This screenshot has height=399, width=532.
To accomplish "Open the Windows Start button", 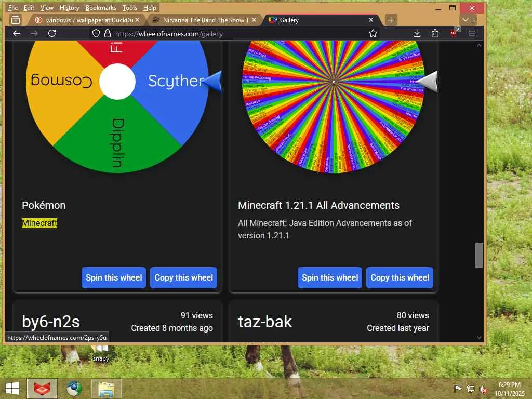I will 12,389.
